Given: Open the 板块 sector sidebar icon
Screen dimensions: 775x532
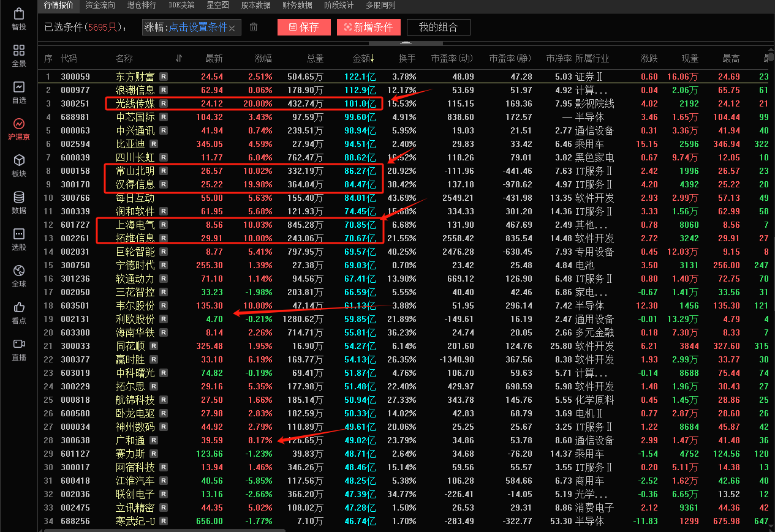Looking at the screenshot, I should 19,166.
